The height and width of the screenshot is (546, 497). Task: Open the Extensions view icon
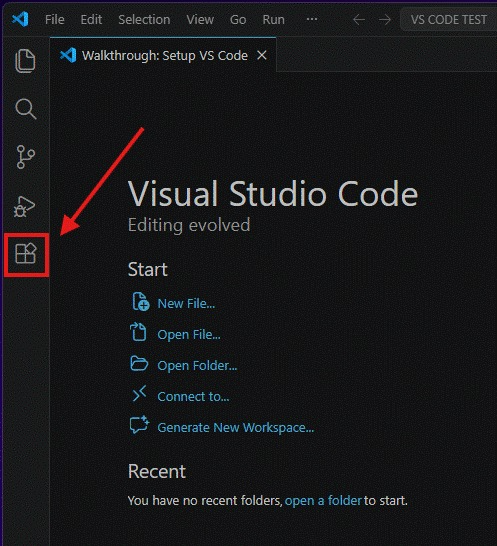[26, 254]
